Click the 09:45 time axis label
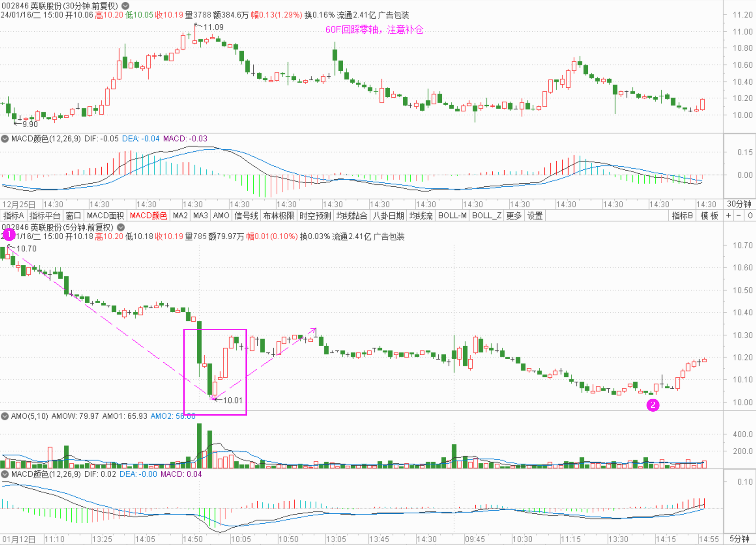Screen dimensions: 756x545 [x=474, y=539]
